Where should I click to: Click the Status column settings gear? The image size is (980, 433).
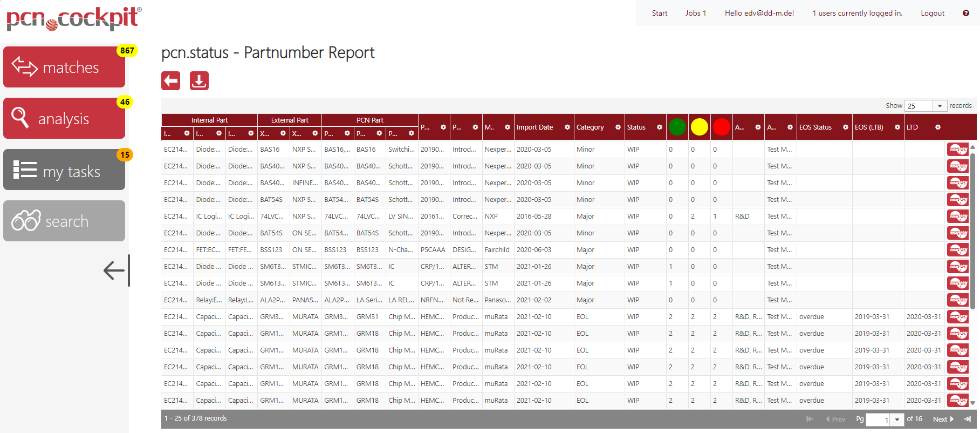click(x=659, y=127)
